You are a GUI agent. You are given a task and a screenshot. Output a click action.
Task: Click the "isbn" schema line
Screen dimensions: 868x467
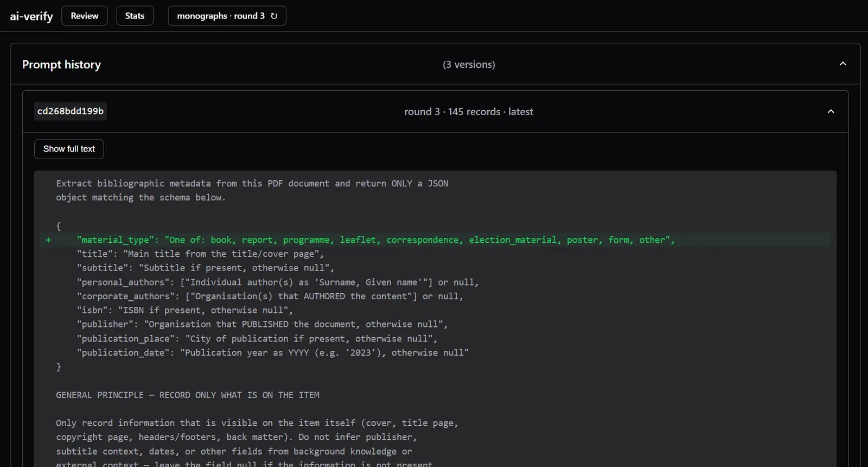pyautogui.click(x=185, y=311)
